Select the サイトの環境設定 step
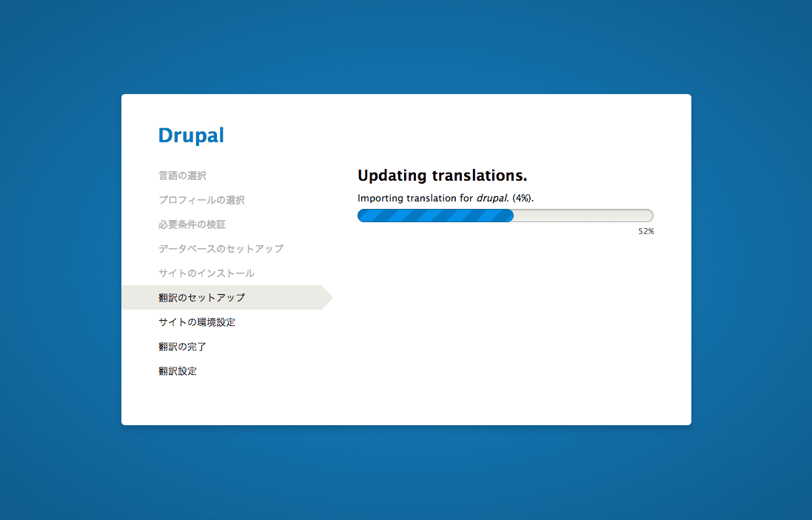Viewport: 812px width, 520px height. pyautogui.click(x=197, y=322)
